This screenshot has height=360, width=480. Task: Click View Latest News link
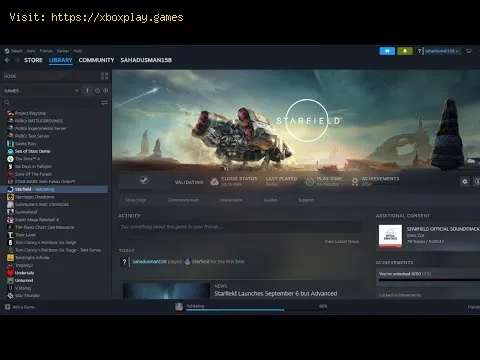pos(342,241)
